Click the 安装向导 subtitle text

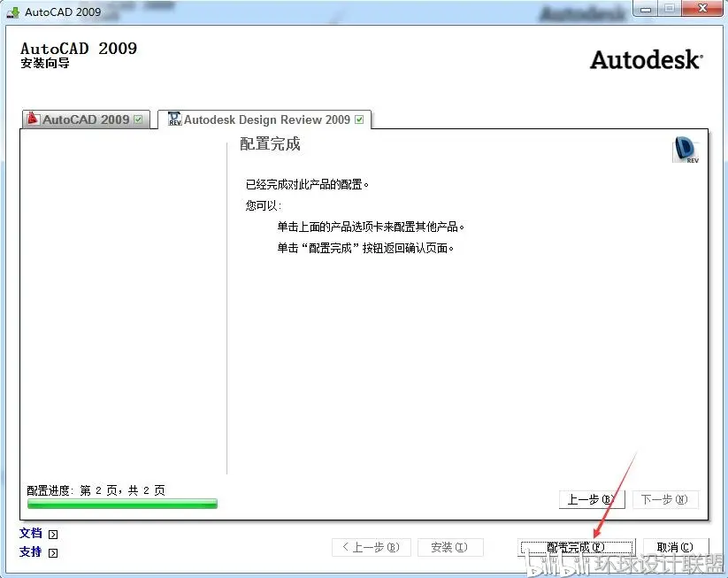(x=45, y=63)
